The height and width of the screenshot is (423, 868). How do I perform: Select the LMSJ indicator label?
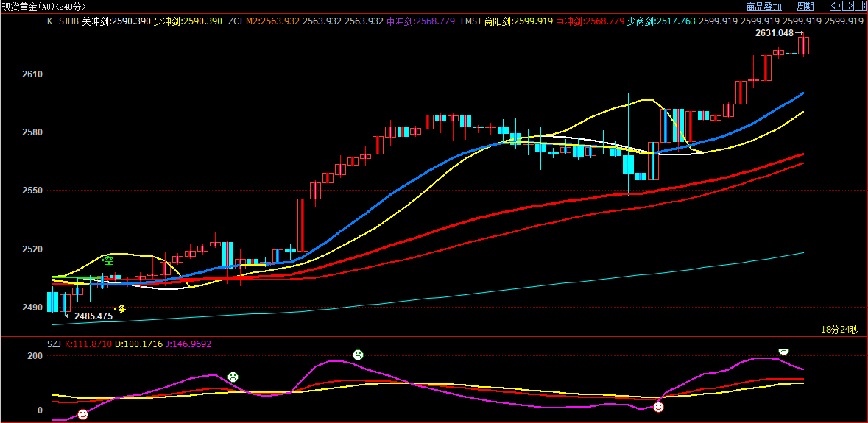[x=470, y=21]
